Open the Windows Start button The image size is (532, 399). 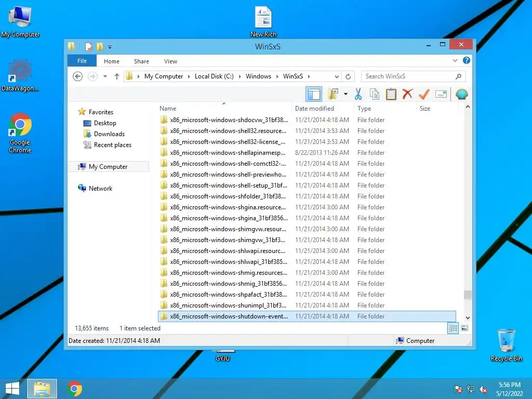12,389
